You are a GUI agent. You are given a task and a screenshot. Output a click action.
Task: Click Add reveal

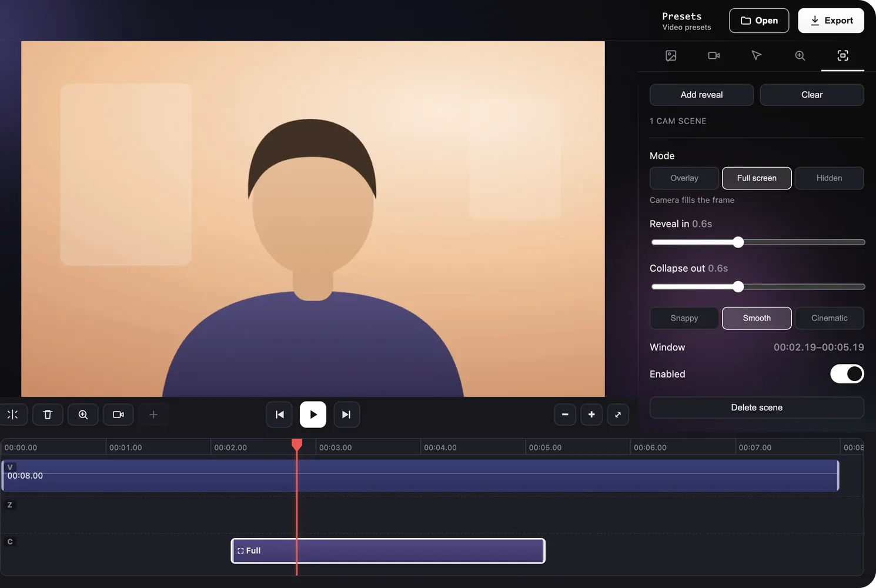(701, 95)
